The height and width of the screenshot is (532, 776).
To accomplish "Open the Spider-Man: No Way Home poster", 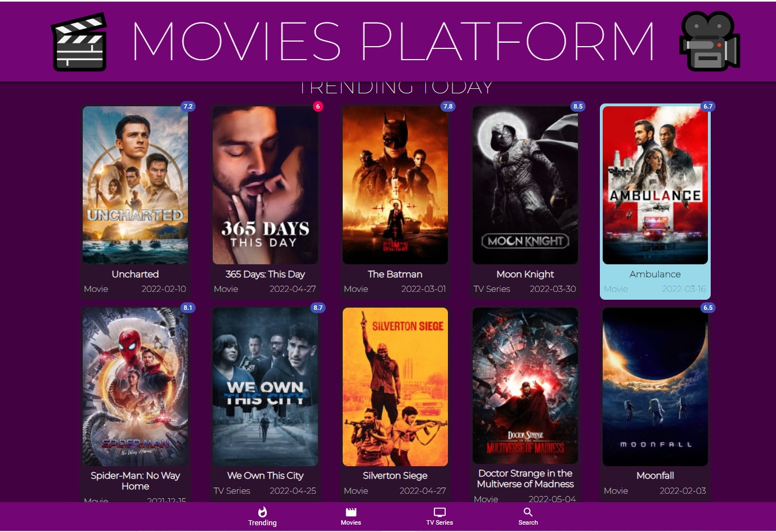I will point(135,387).
